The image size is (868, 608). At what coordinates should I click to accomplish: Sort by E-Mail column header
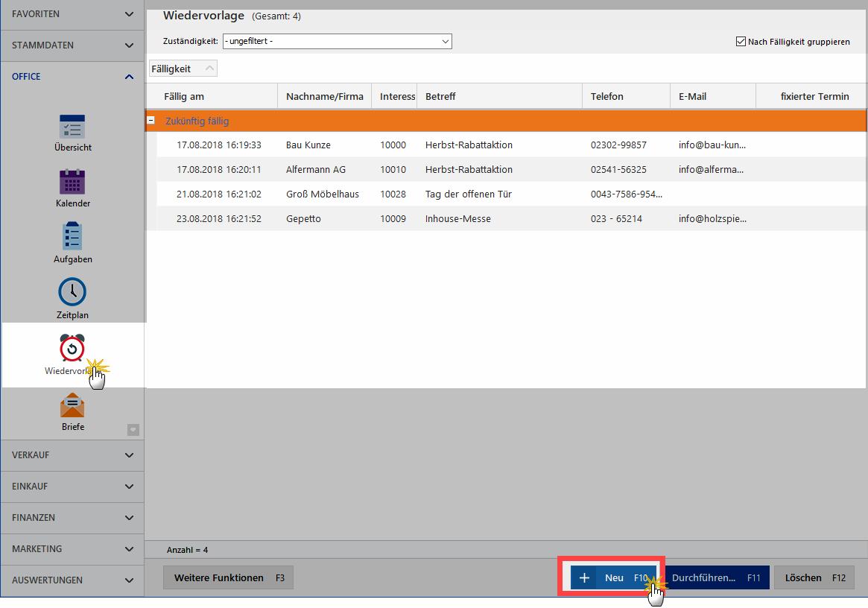[x=713, y=96]
